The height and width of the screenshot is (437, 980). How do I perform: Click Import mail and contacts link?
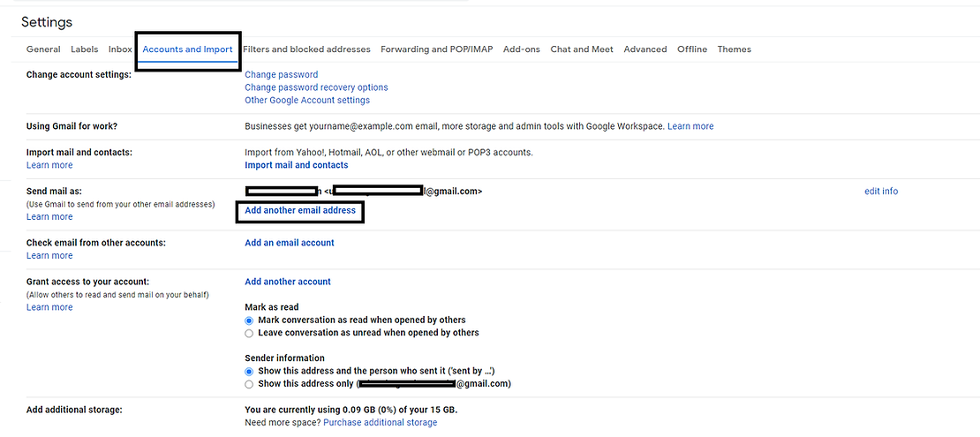point(296,165)
